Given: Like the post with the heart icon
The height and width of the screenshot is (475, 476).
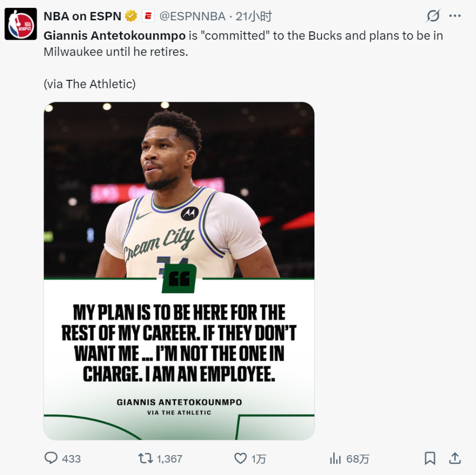Looking at the screenshot, I should pos(240,458).
